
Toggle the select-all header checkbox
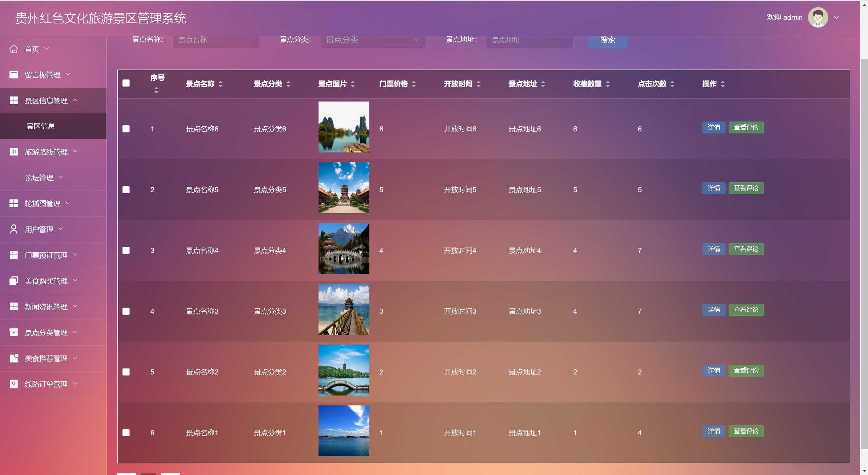126,83
